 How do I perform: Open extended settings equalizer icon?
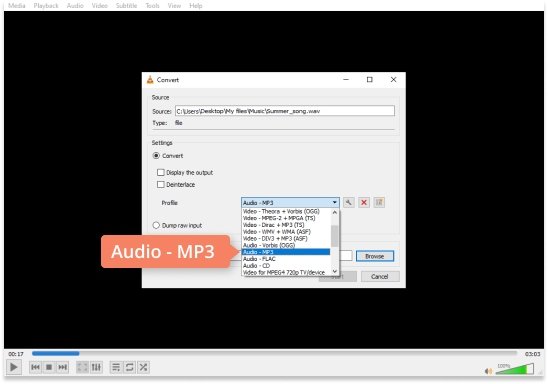(96, 367)
